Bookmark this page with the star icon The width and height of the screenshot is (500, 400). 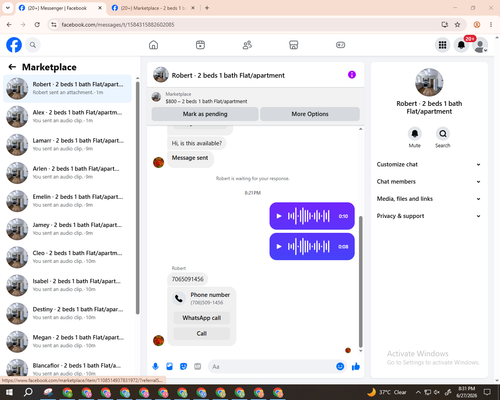tap(457, 25)
